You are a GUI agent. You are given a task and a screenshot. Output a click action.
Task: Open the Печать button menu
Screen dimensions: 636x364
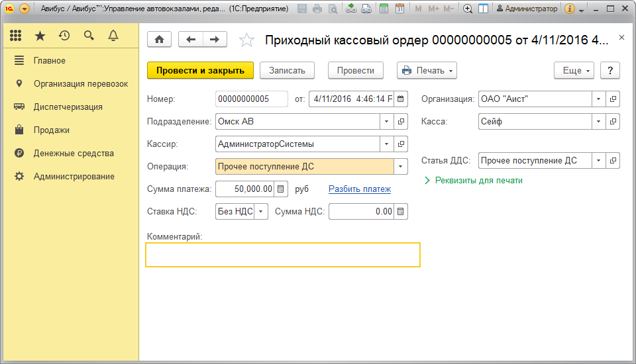coord(427,70)
